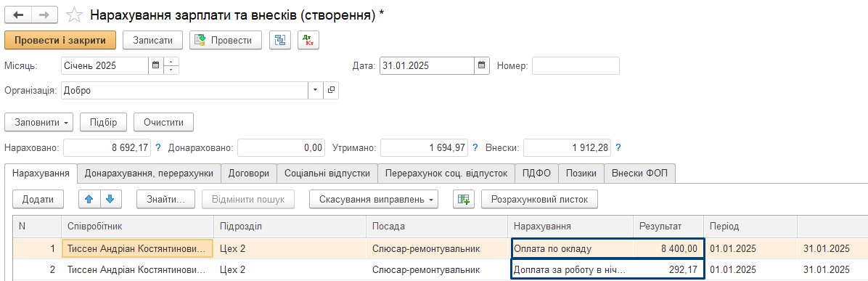The height and width of the screenshot is (281, 868).
Task: Open Організація dropdown list
Action: 315,90
